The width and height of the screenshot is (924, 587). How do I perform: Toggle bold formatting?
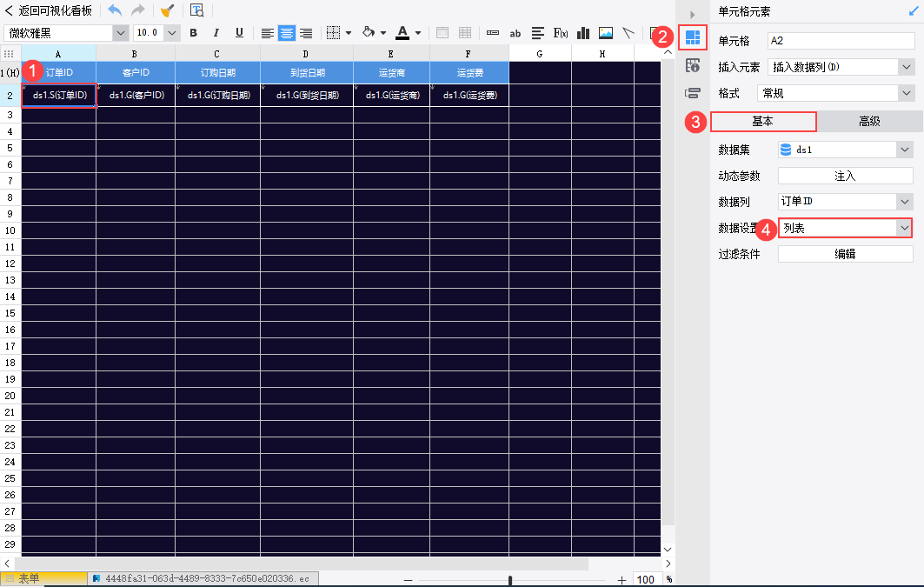(194, 33)
